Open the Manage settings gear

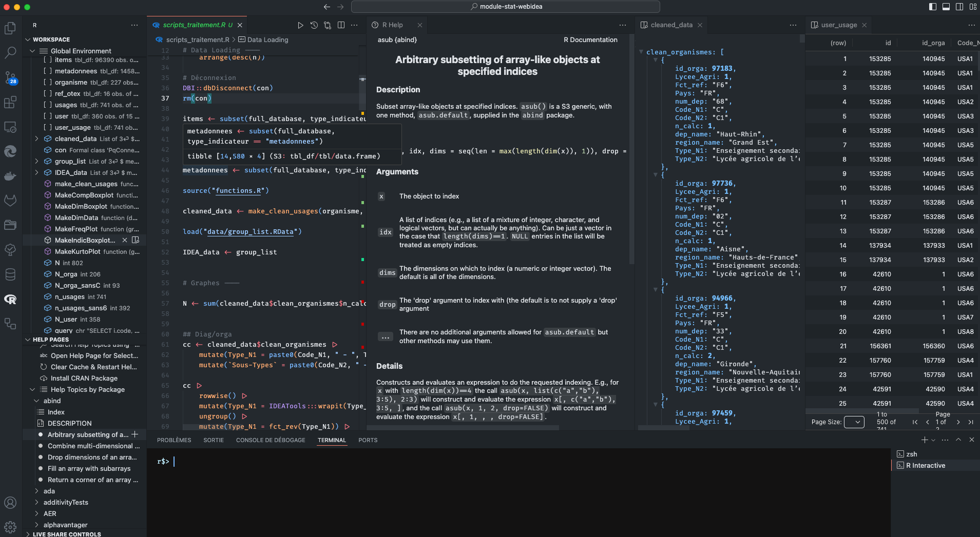tap(10, 527)
